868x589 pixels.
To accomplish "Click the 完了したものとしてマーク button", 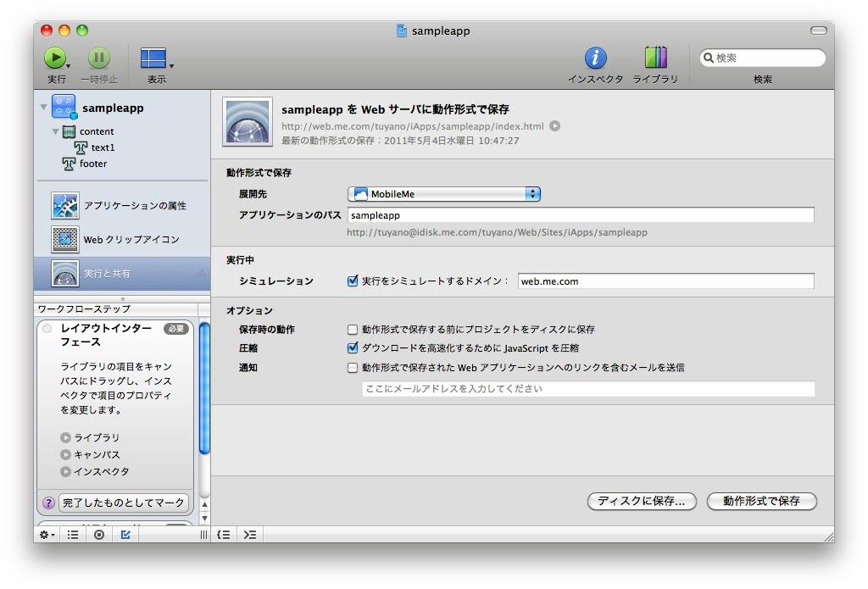I will (x=123, y=503).
